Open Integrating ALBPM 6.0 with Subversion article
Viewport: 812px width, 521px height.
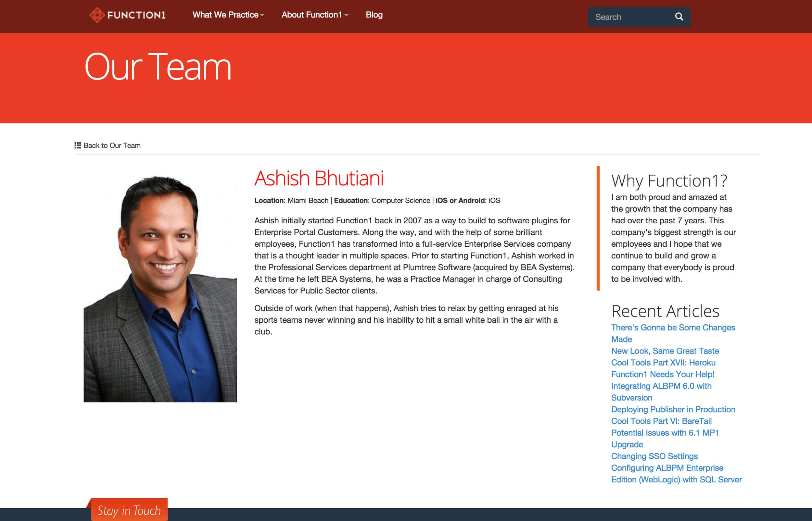661,392
